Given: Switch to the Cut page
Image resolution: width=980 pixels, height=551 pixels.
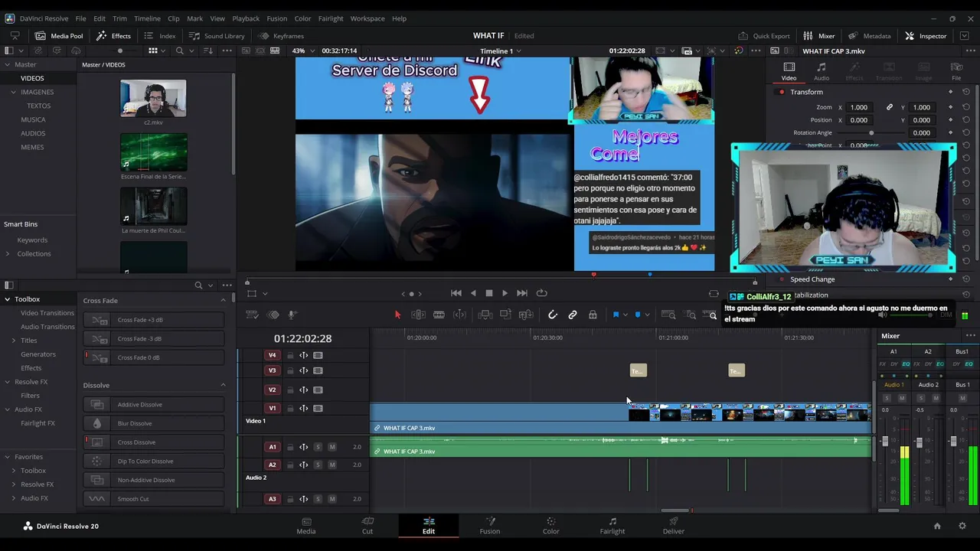Looking at the screenshot, I should (x=367, y=526).
